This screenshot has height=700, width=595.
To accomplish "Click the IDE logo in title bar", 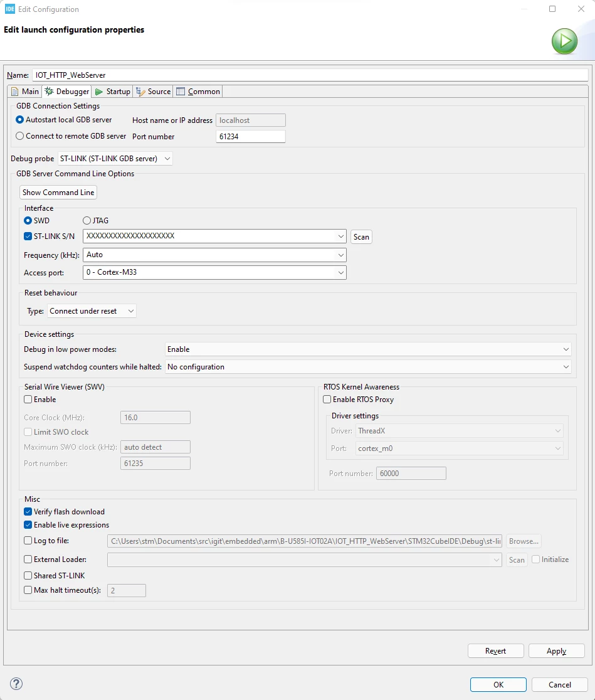I will click(x=10, y=9).
